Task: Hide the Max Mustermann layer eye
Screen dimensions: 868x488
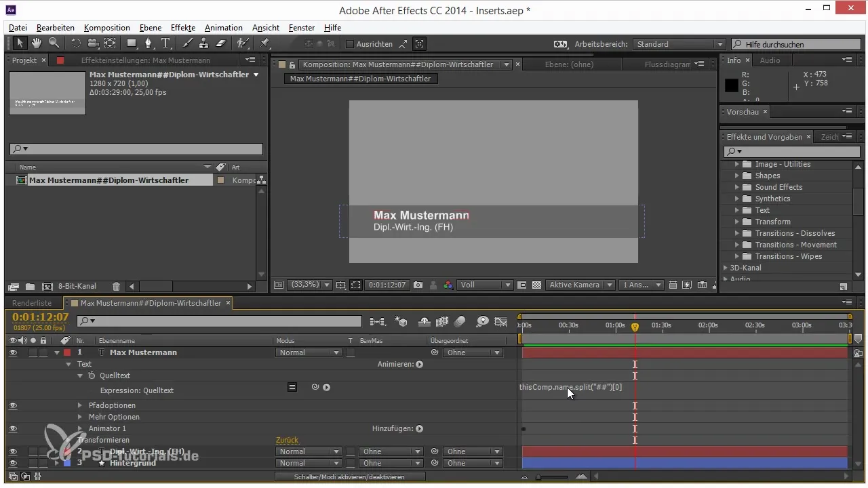Action: point(13,352)
